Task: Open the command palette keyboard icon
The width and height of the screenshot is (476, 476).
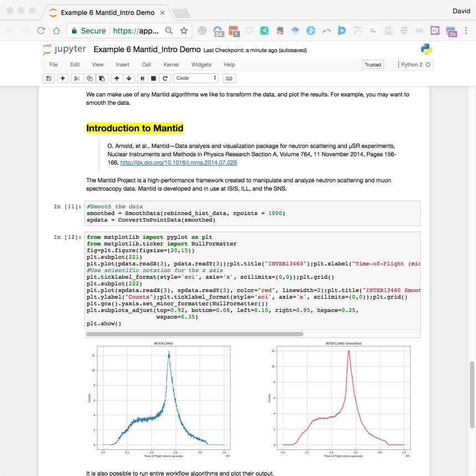Action: pos(229,78)
